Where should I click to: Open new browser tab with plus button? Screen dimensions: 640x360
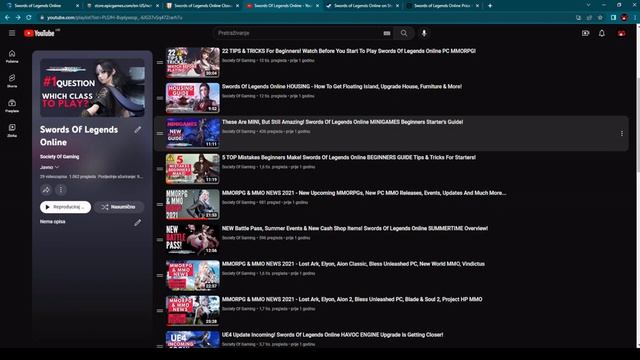(x=490, y=6)
